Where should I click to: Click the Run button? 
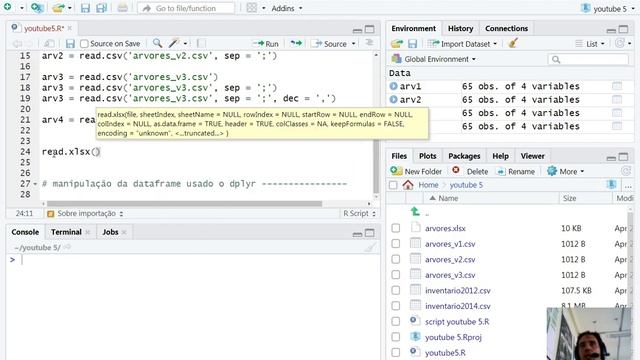pos(266,44)
